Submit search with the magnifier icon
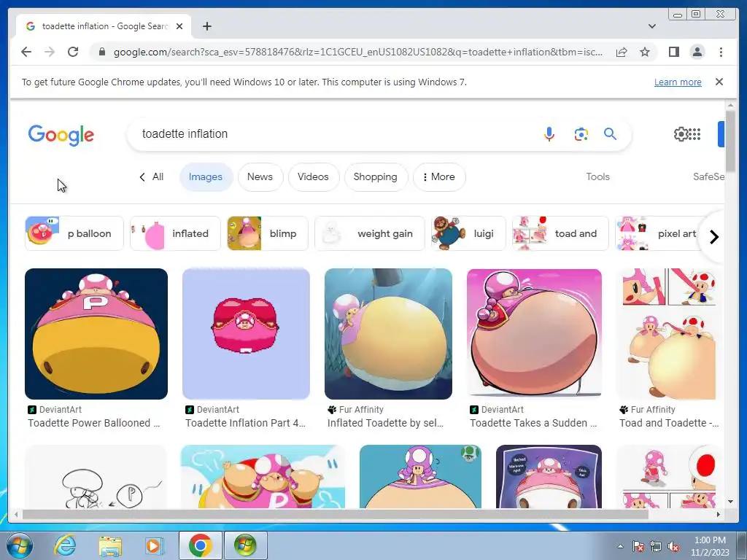747x560 pixels. 611,134
